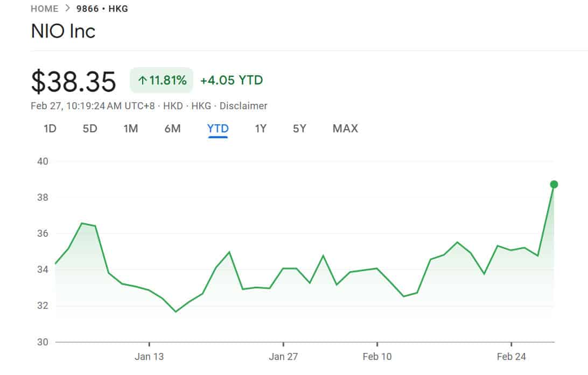Show the MAX range chart

345,129
